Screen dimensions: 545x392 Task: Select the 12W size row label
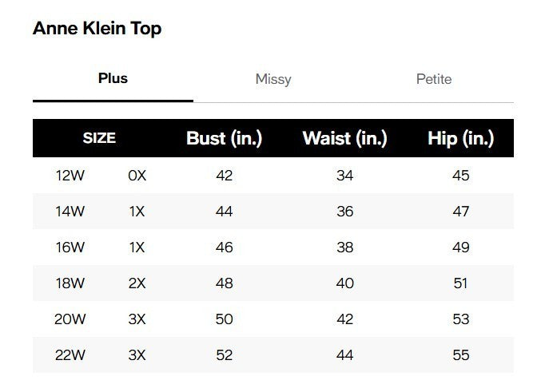70,176
